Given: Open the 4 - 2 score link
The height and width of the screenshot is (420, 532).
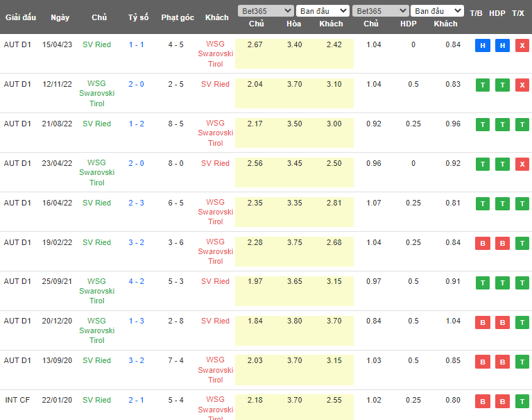Looking at the screenshot, I should [136, 282].
